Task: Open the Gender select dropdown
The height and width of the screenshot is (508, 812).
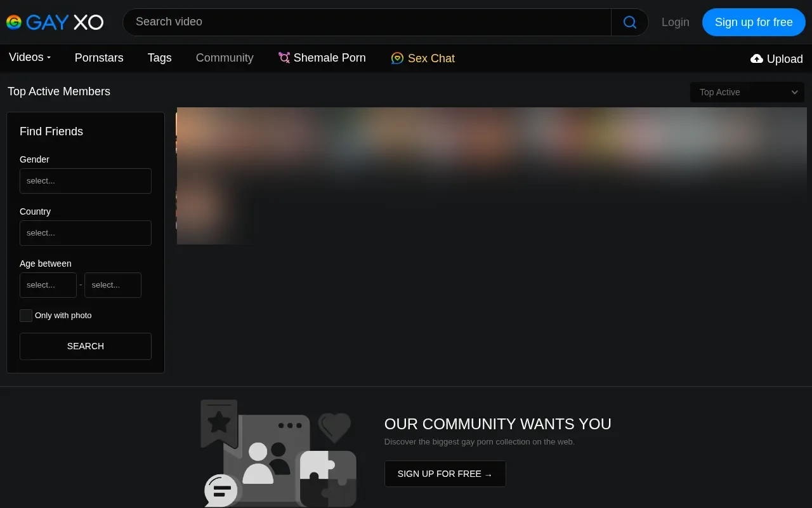Action: [x=86, y=181]
